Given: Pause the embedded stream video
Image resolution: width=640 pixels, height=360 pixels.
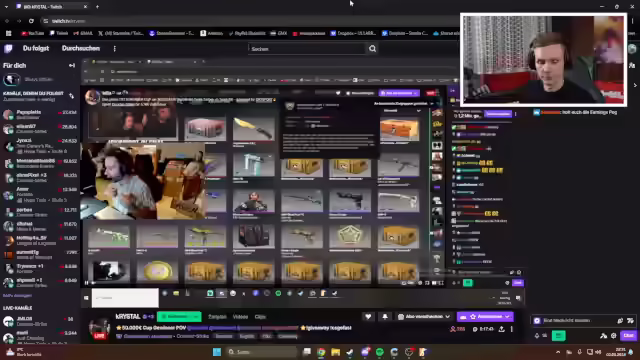Looking at the screenshot, I should pyautogui.click(x=87, y=282).
